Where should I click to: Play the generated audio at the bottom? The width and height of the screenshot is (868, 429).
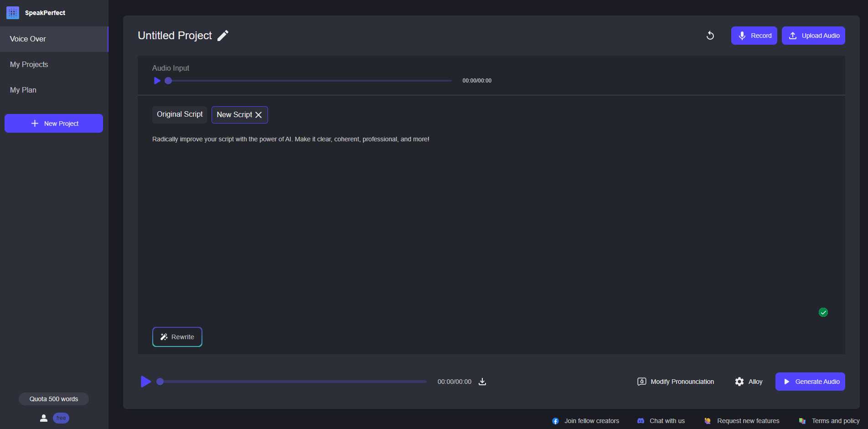pyautogui.click(x=145, y=382)
